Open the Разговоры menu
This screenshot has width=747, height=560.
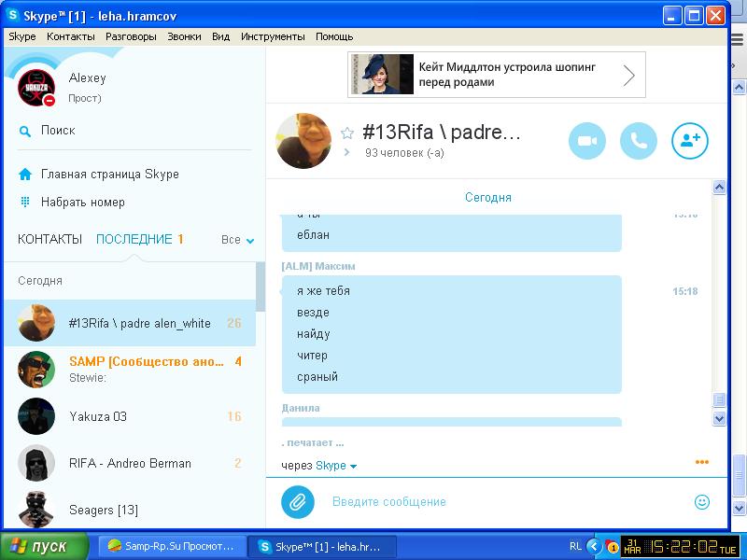pos(131,36)
